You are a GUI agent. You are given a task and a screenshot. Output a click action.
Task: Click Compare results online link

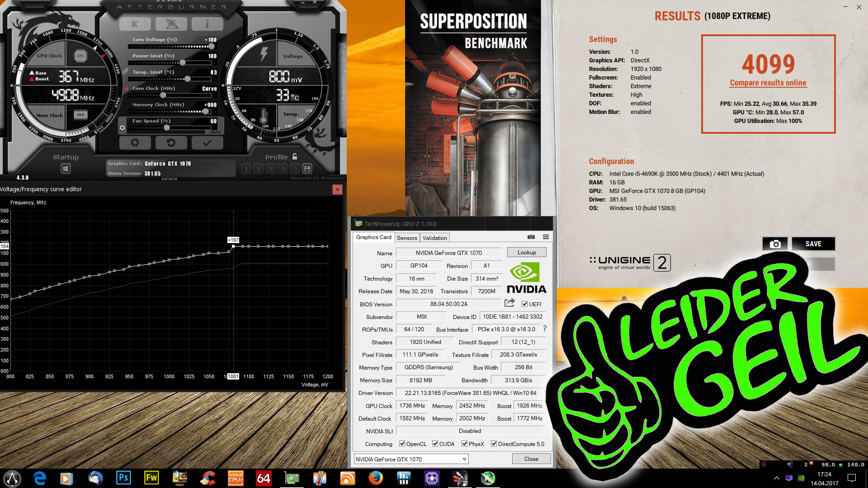(x=768, y=83)
